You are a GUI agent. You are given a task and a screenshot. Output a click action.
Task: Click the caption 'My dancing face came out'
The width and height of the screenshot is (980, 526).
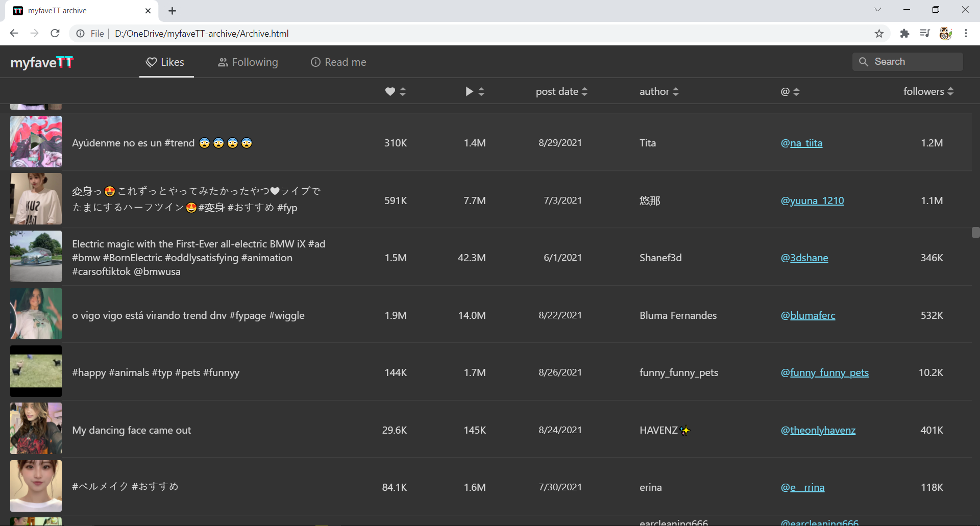(132, 430)
